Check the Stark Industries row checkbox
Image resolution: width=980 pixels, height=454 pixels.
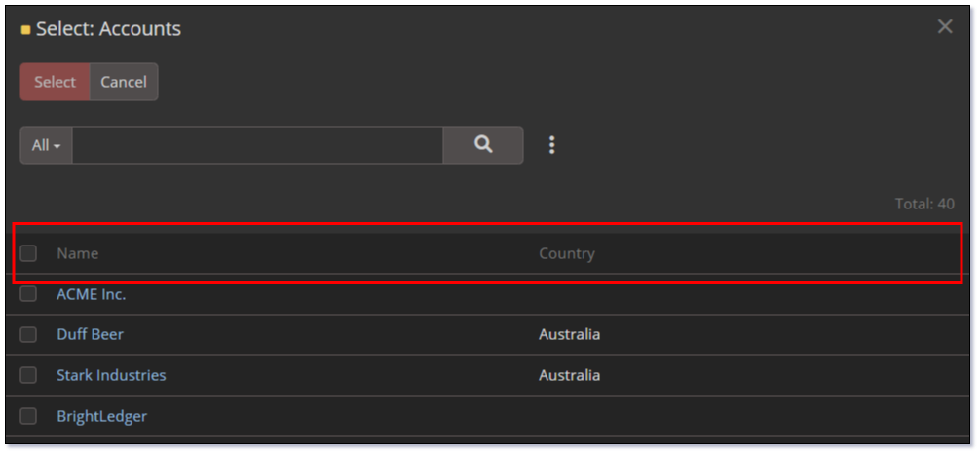(x=28, y=375)
